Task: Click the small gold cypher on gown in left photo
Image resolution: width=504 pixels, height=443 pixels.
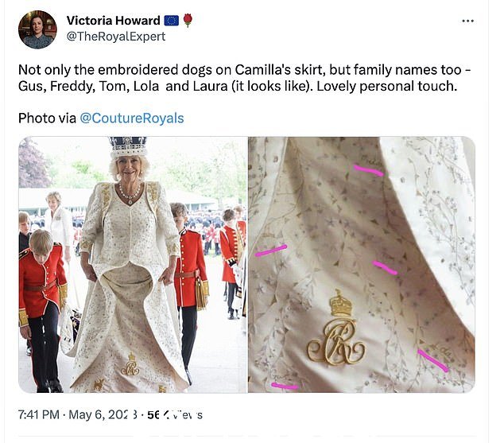Action: tap(130, 364)
